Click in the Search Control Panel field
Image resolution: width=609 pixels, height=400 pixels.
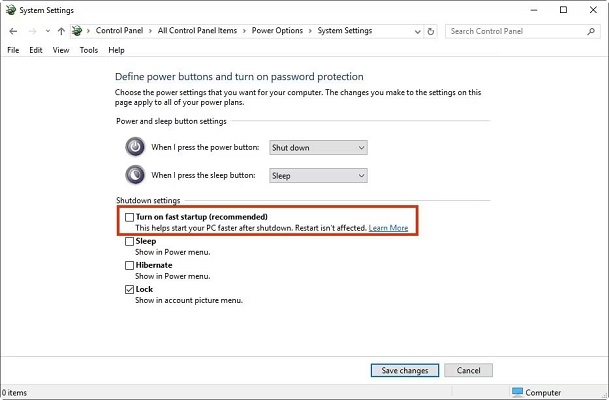pyautogui.click(x=510, y=31)
